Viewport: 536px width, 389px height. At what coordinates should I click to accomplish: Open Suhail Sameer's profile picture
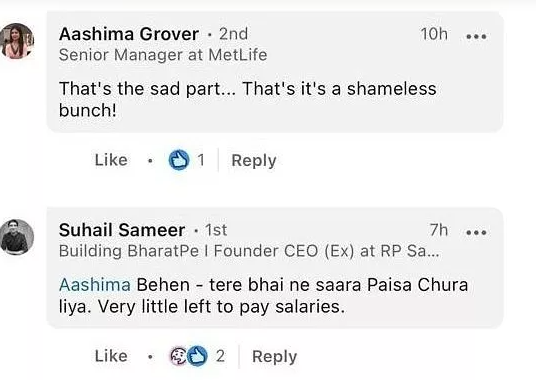click(17, 237)
